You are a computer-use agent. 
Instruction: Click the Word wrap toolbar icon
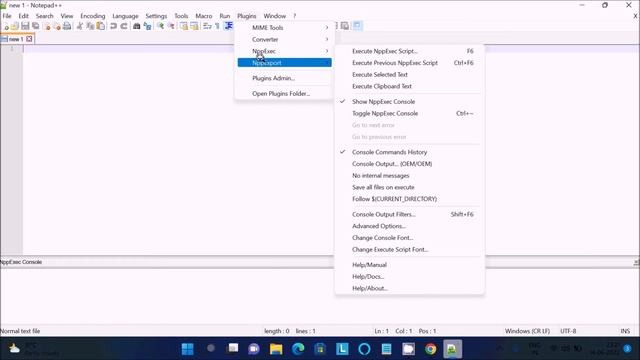click(207, 27)
